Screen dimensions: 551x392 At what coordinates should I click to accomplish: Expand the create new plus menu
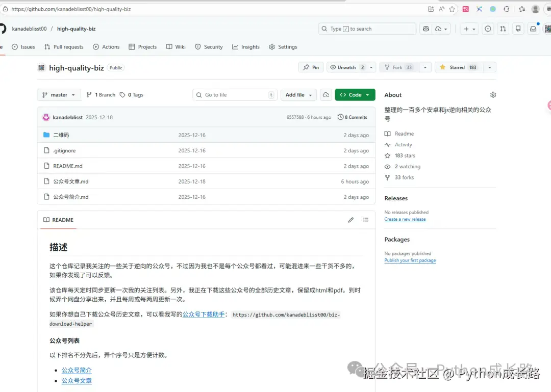tap(469, 29)
